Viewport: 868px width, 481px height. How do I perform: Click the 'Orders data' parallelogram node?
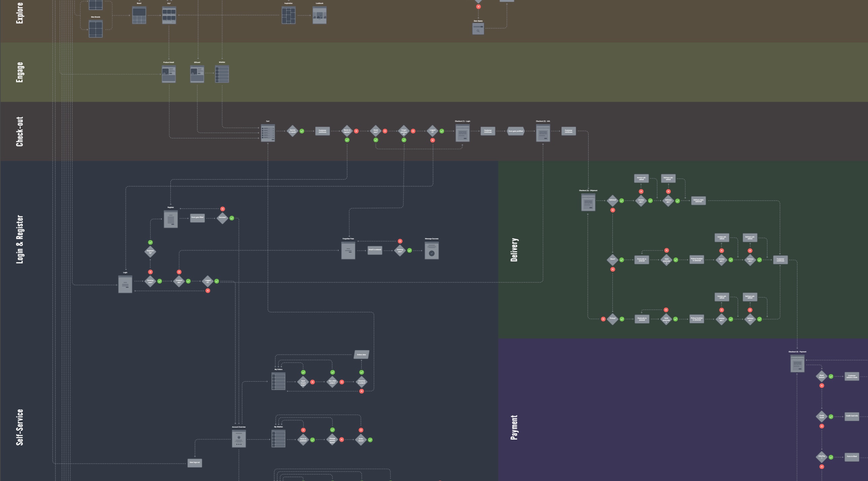[361, 355]
